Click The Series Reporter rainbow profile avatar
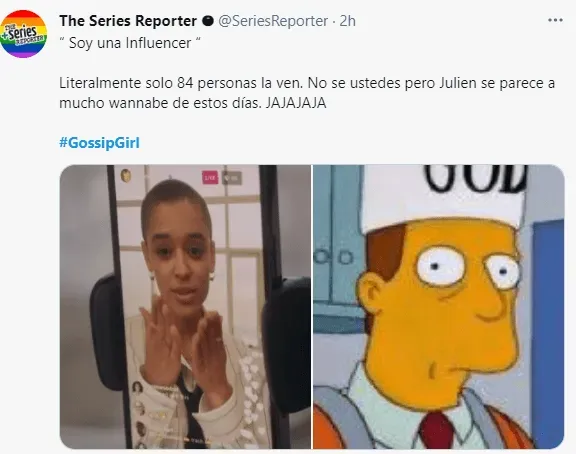Image resolution: width=576 pixels, height=454 pixels. click(24, 34)
